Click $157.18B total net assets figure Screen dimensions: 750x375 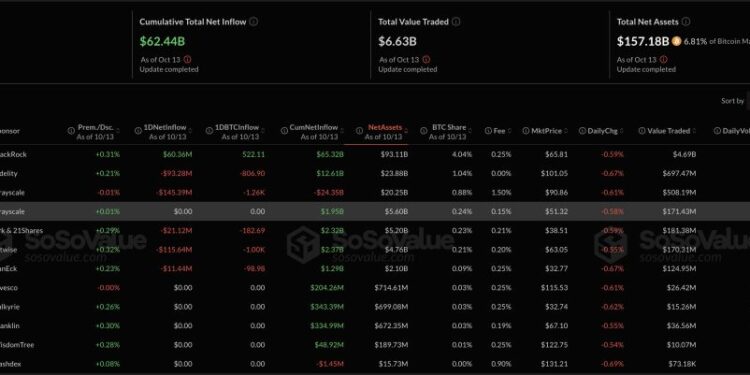click(643, 42)
